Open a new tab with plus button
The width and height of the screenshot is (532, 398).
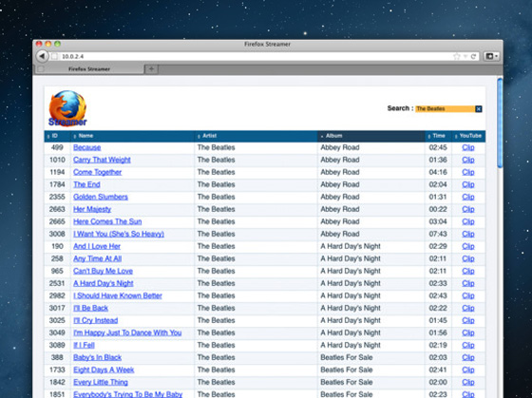(x=151, y=69)
